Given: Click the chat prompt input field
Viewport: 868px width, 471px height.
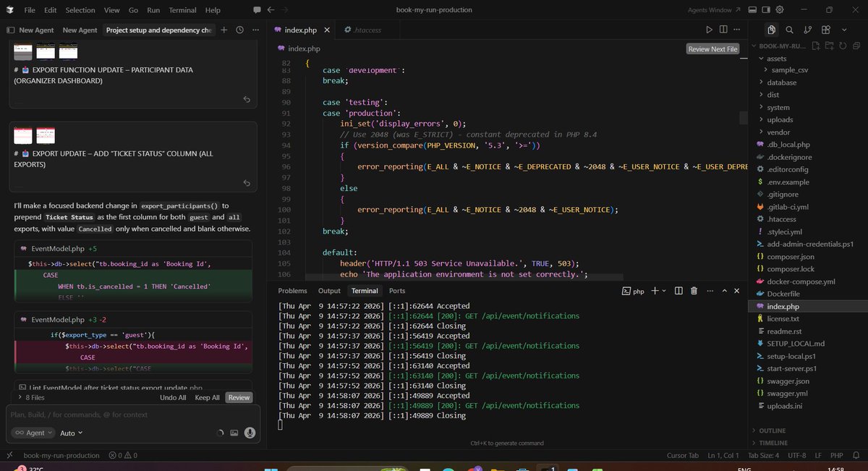Looking at the screenshot, I should point(132,415).
